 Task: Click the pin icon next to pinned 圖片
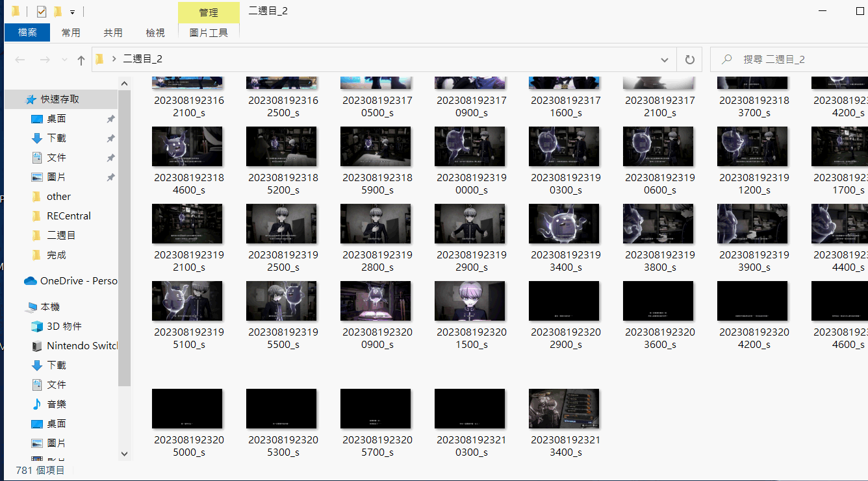click(x=110, y=177)
